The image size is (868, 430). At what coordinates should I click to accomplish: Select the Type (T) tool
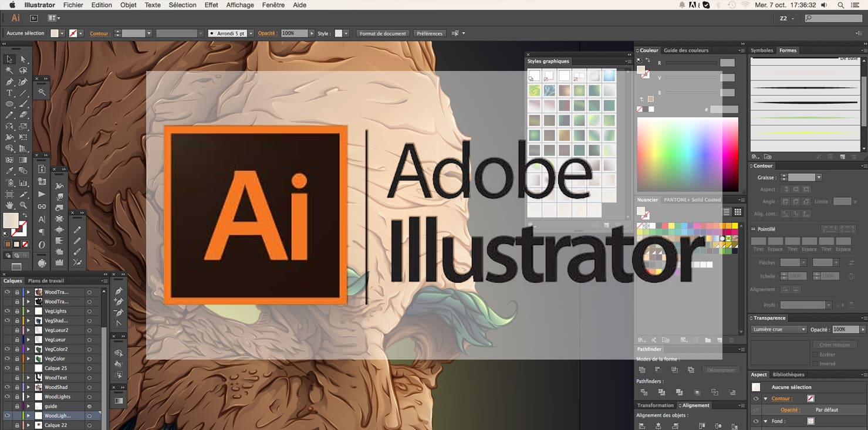click(9, 93)
